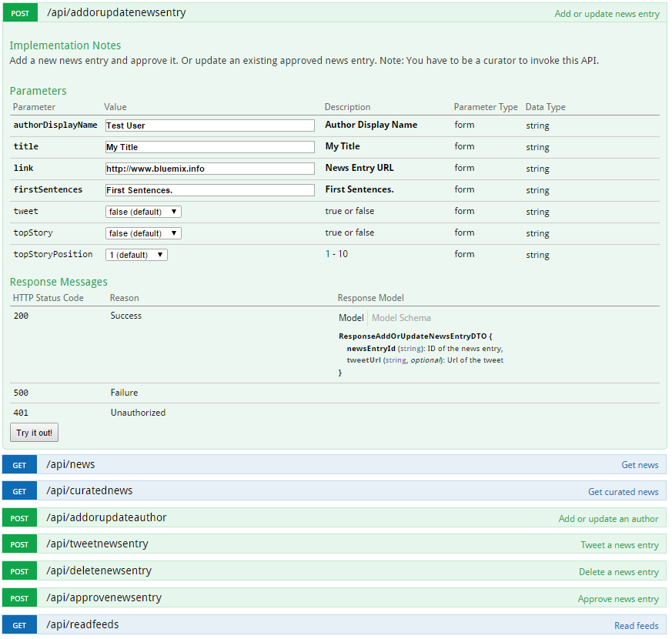Click the 'Get curated news' link
The width and height of the screenshot is (672, 639).
624,492
